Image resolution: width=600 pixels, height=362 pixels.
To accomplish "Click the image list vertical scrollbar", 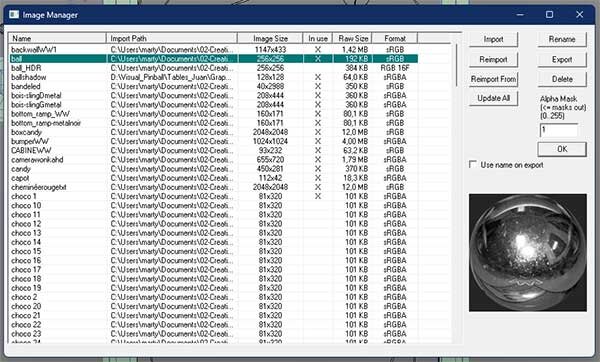I will click(456, 65).
